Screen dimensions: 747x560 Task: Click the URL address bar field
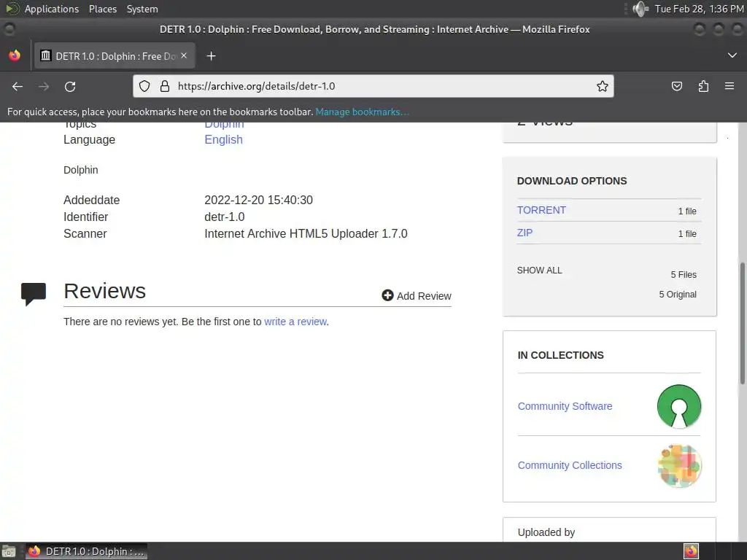pos(373,86)
